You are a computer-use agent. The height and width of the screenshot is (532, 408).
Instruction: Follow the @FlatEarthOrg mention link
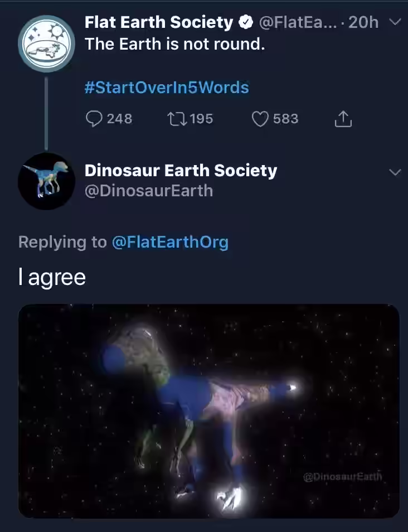[170, 242]
